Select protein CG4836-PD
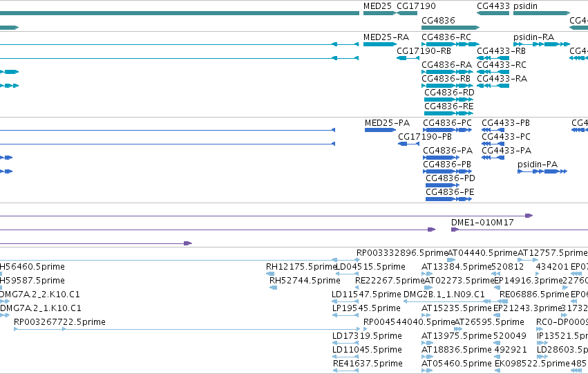588x374 pixels. tap(451, 178)
